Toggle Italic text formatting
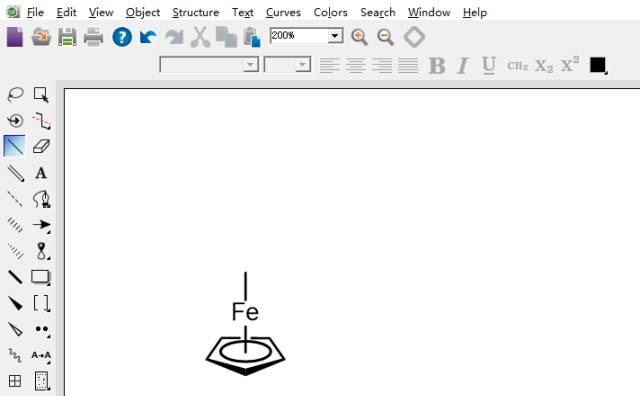The height and width of the screenshot is (396, 640). [x=462, y=65]
